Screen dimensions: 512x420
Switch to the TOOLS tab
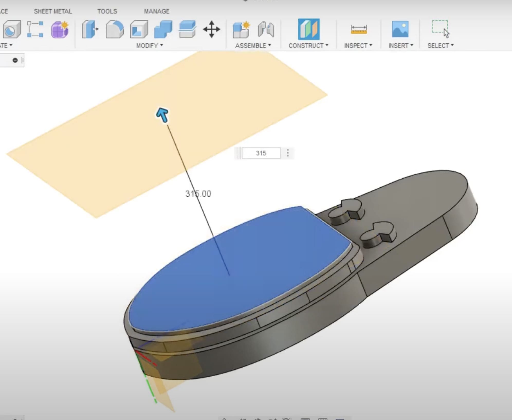tap(107, 11)
